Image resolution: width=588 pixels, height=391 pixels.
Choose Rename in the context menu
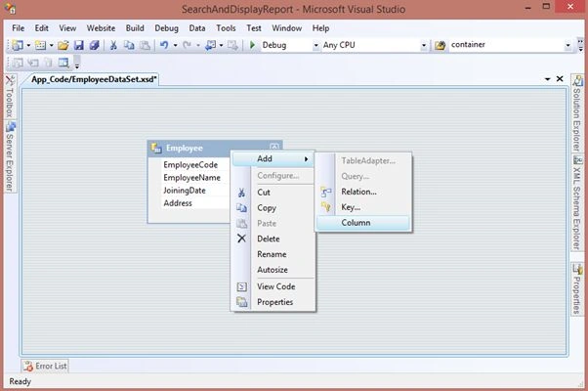(273, 254)
